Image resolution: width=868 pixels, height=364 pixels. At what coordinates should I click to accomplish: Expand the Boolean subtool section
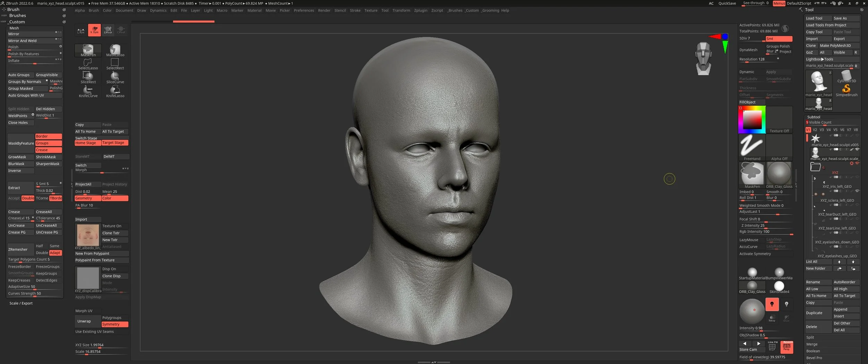[813, 351]
